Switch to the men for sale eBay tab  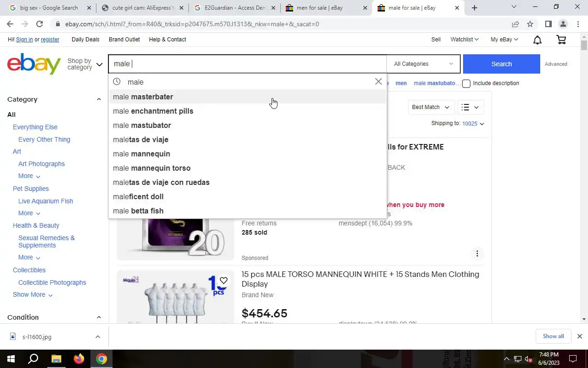tap(326, 8)
